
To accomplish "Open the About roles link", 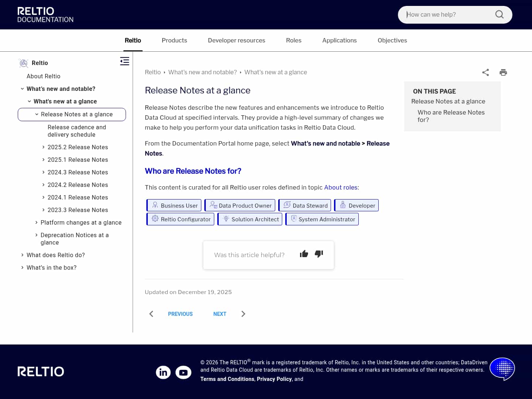I will [x=341, y=187].
